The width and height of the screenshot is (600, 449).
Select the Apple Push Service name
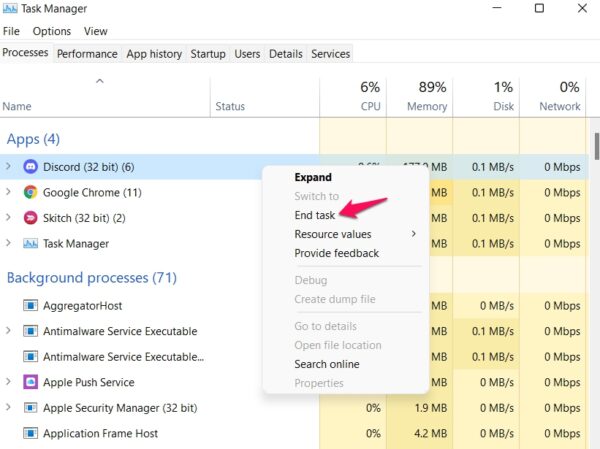[89, 382]
